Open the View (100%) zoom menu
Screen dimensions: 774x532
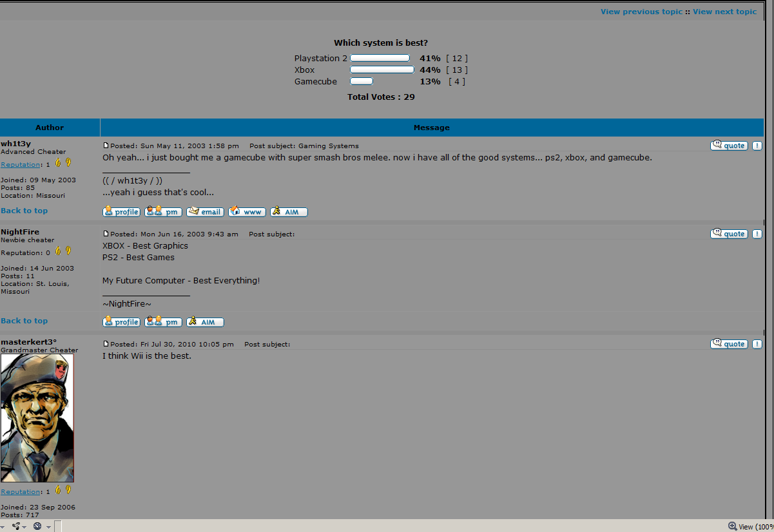tap(756, 526)
